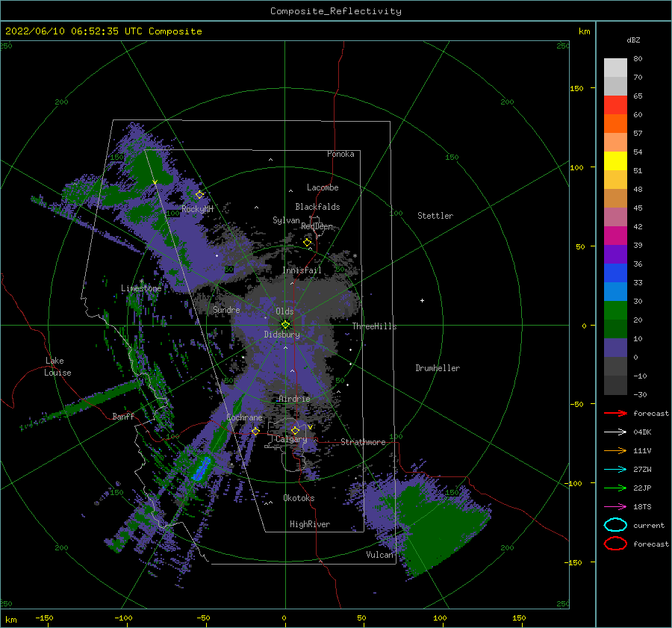
Task: Click the blue 36 dBZ color swatch
Action: [615, 273]
